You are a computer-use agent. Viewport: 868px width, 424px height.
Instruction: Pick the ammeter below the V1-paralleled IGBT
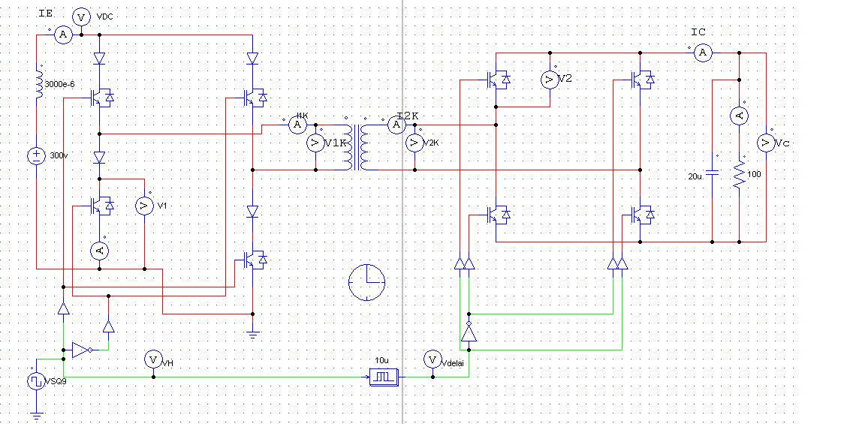click(x=100, y=251)
